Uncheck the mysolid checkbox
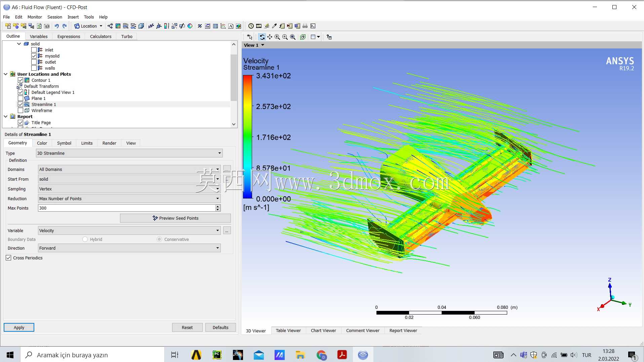The image size is (644, 362). click(x=34, y=56)
